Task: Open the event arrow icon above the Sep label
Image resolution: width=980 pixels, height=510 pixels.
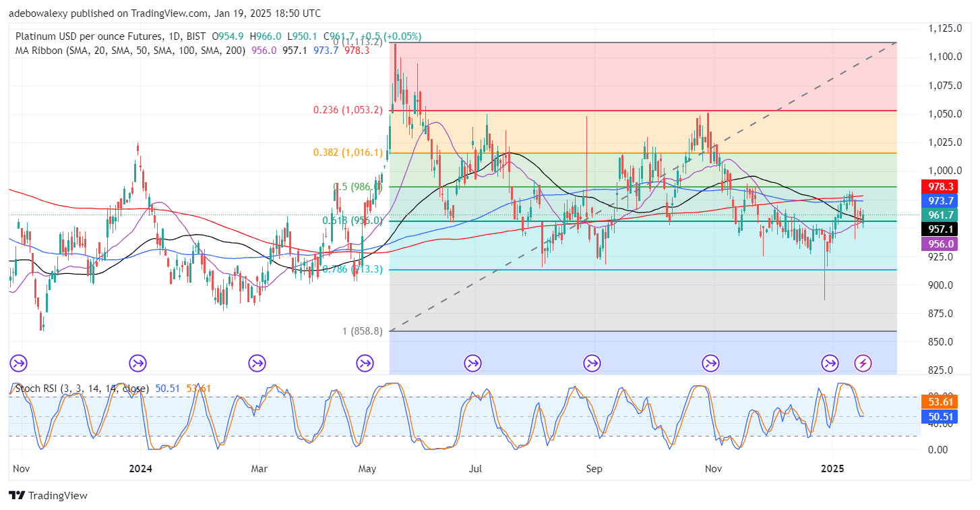Action: point(592,364)
